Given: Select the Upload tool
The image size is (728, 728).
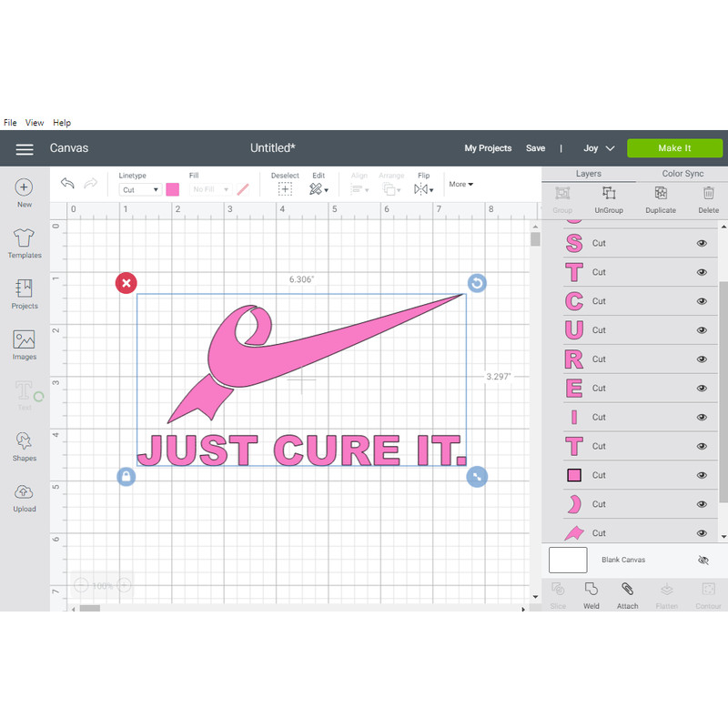Looking at the screenshot, I should point(24,496).
